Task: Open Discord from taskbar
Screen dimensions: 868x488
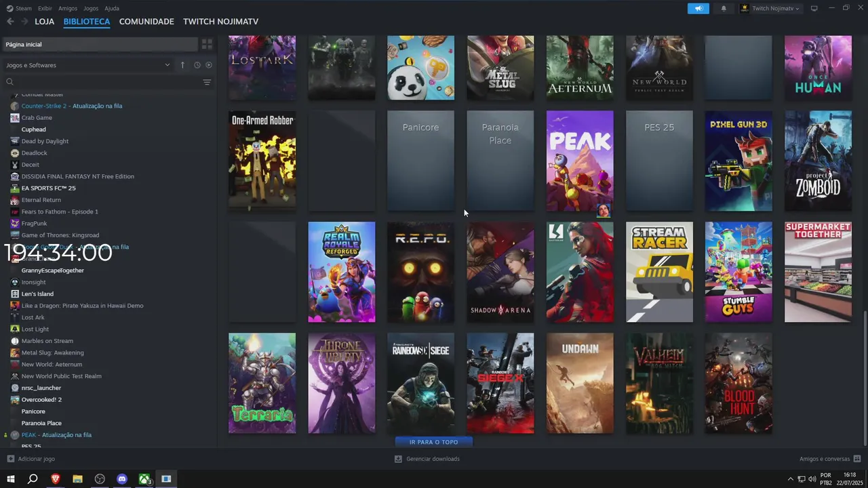Action: tap(122, 479)
